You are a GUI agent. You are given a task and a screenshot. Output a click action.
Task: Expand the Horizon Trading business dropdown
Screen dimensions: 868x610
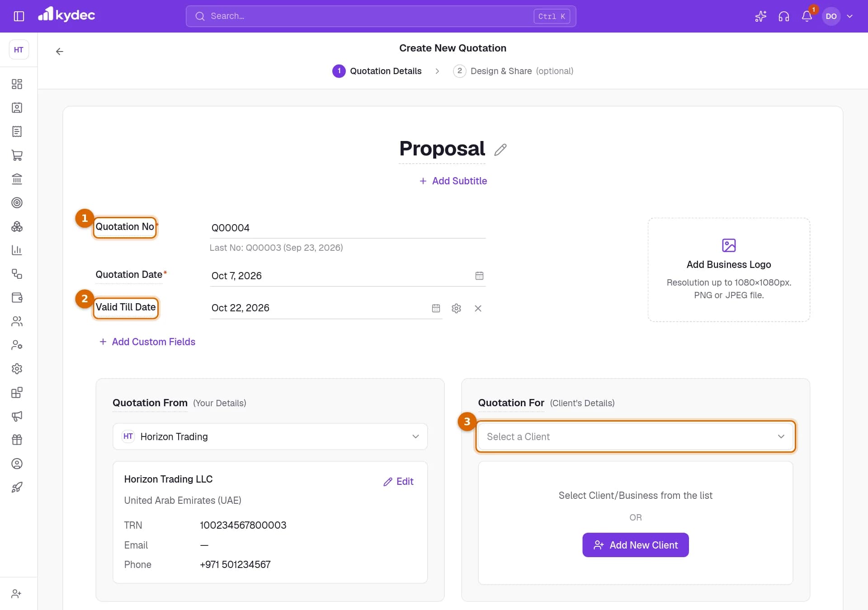pos(270,436)
